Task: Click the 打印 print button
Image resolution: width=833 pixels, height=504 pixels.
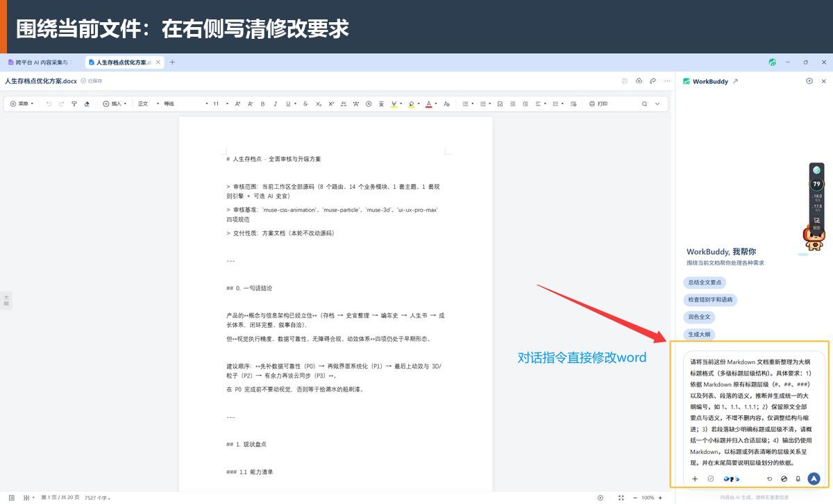Action: point(598,104)
